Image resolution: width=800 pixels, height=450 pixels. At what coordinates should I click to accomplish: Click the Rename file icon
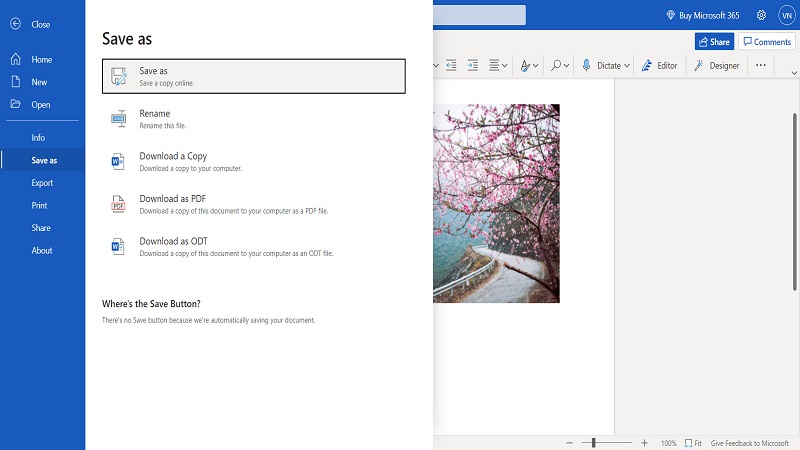click(119, 118)
